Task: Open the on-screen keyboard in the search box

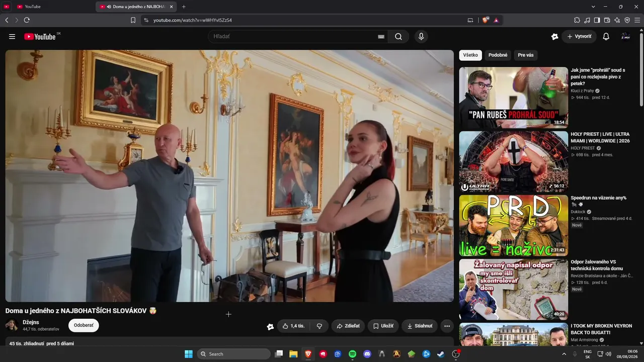Action: 381,36
